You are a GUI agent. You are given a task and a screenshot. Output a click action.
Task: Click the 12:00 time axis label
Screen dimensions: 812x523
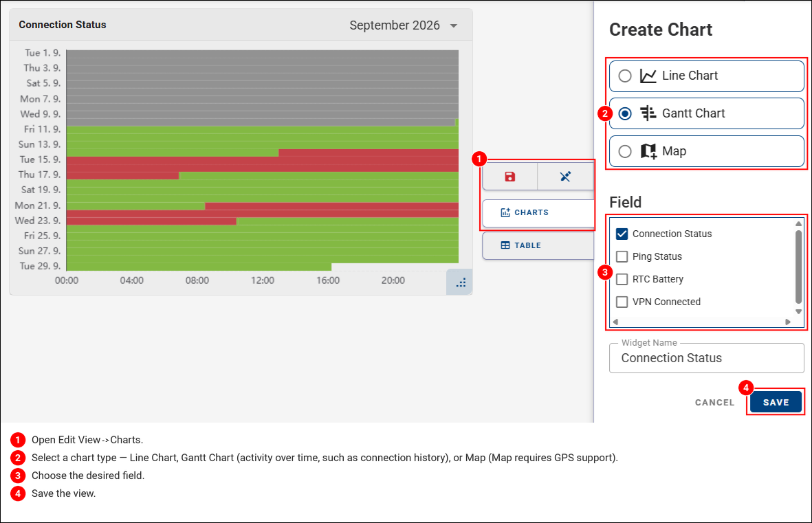(263, 280)
